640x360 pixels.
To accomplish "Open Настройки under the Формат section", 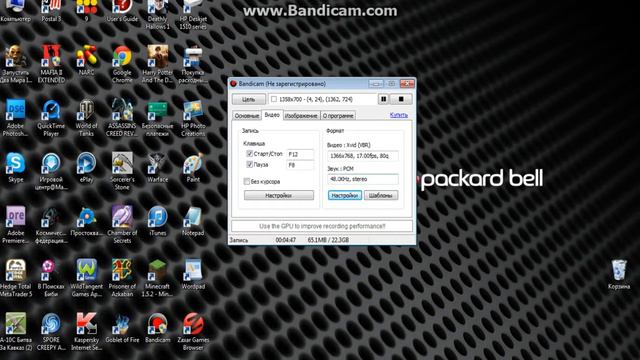I will [344, 196].
